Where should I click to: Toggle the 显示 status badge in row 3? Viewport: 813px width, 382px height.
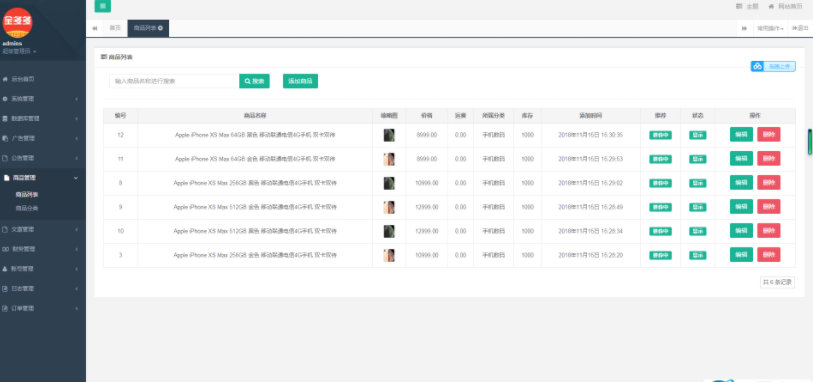(697, 255)
